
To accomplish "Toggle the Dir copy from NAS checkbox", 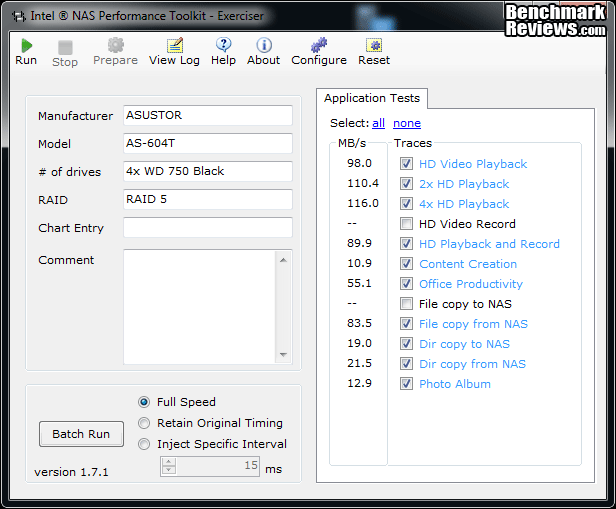I will point(406,364).
